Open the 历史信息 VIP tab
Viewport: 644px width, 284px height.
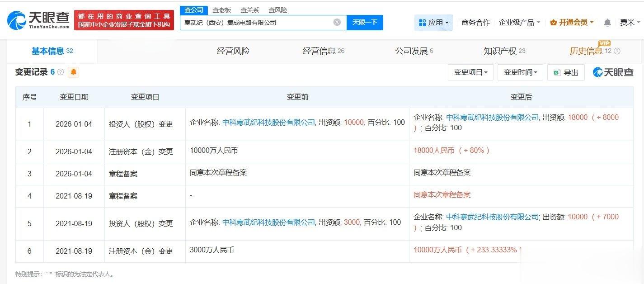click(x=590, y=51)
